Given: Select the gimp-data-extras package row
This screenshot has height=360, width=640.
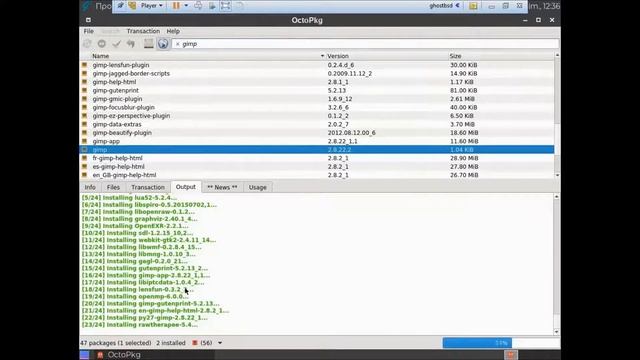Looking at the screenshot, I should [317, 124].
